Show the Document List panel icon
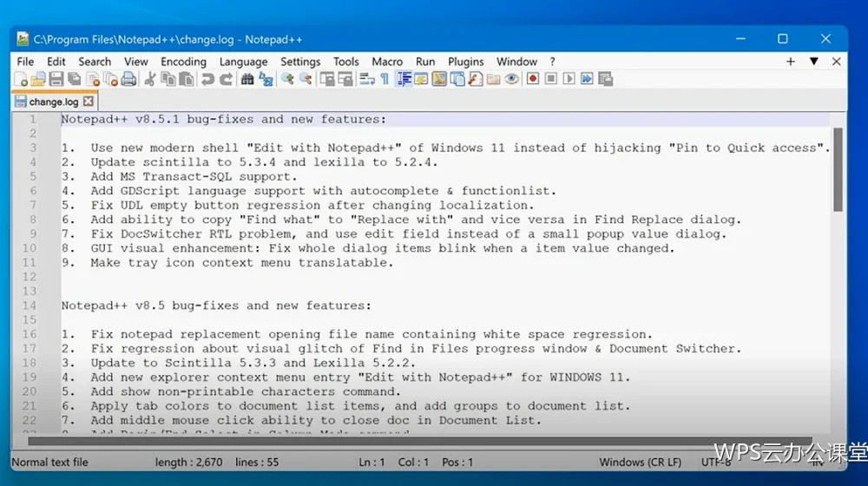 (x=457, y=79)
